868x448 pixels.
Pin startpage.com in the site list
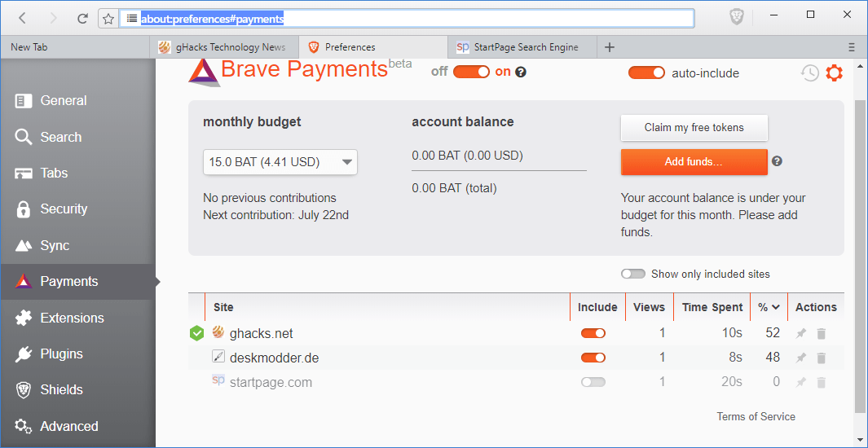801,382
